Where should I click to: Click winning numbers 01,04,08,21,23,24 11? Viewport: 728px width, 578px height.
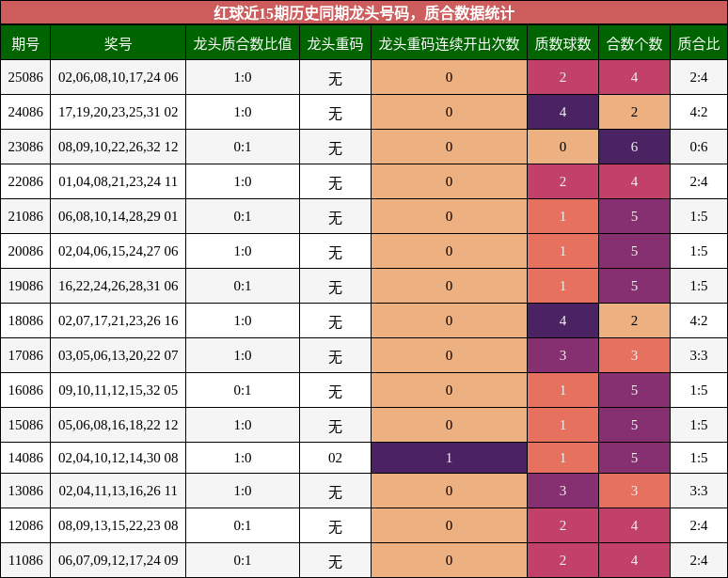click(118, 181)
